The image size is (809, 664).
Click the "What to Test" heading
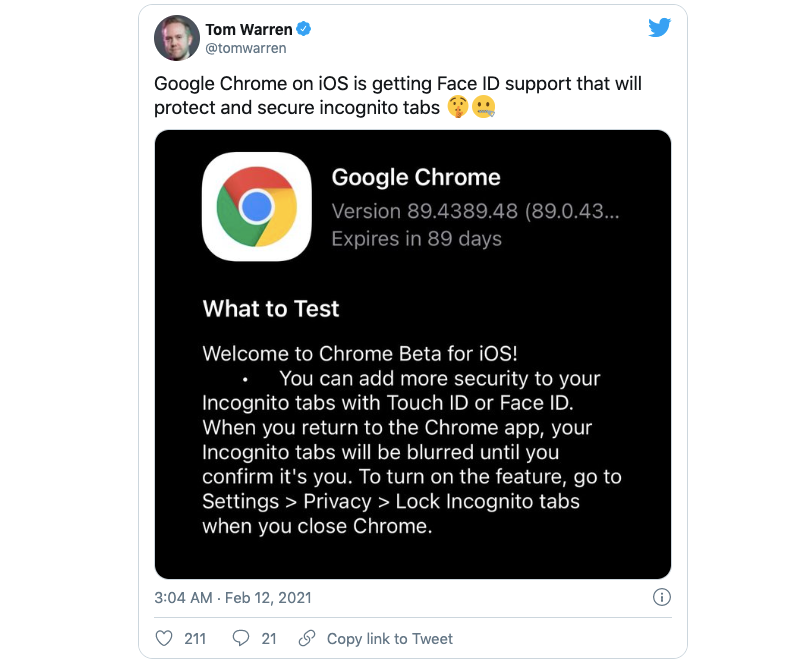(x=271, y=309)
